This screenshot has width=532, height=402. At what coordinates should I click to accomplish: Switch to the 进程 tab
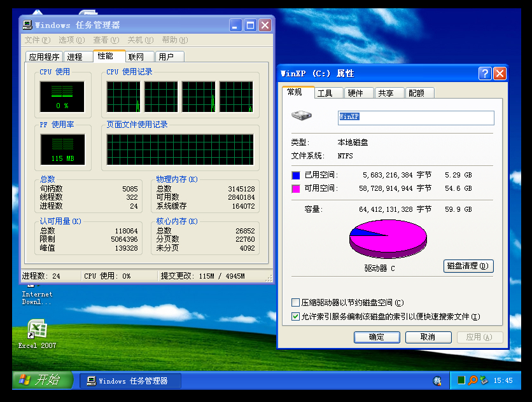74,57
